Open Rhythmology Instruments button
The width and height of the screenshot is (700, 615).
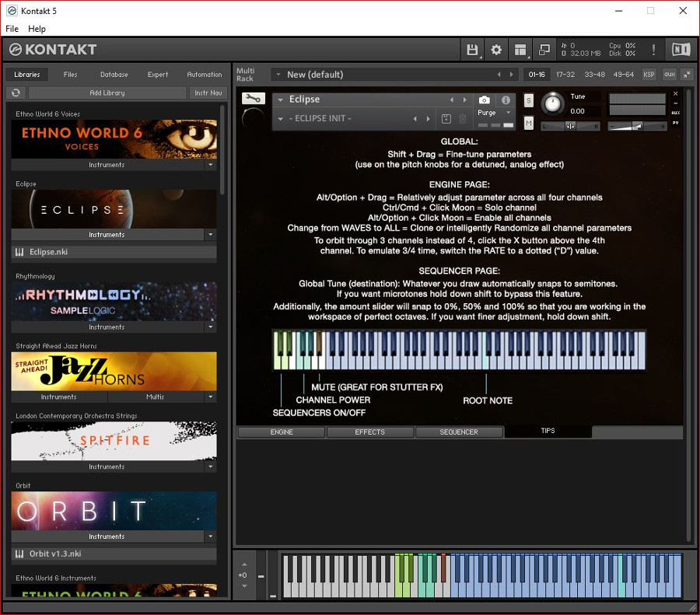[107, 327]
